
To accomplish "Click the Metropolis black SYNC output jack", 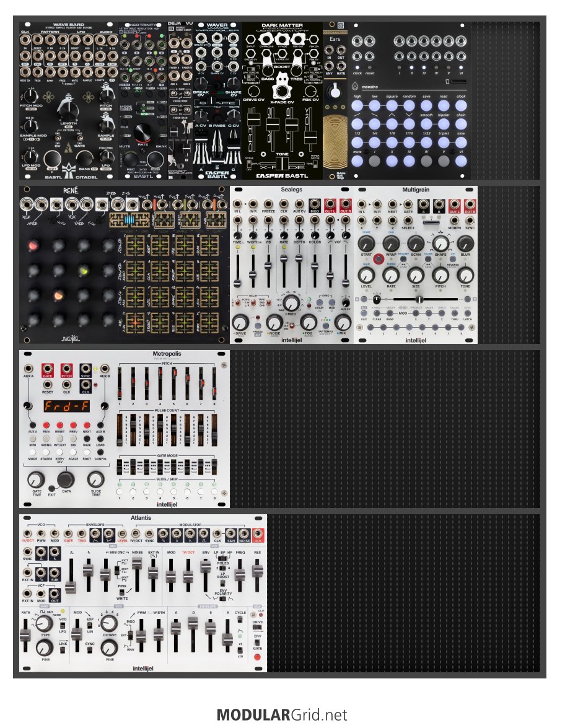I will 85,369.
